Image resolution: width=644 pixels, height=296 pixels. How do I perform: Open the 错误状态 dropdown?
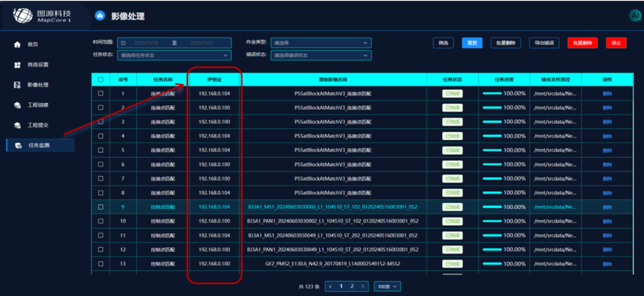tap(321, 55)
